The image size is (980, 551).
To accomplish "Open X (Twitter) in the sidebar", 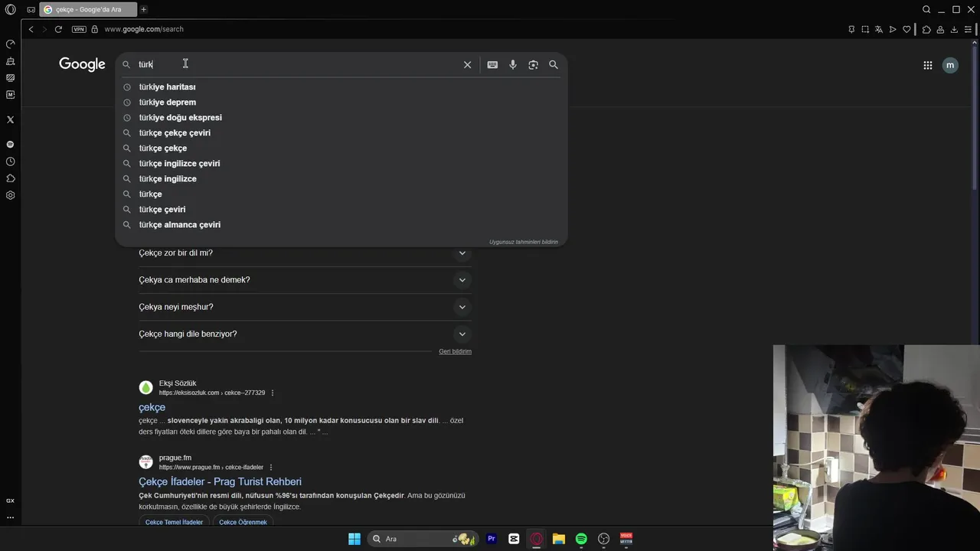I will point(10,119).
